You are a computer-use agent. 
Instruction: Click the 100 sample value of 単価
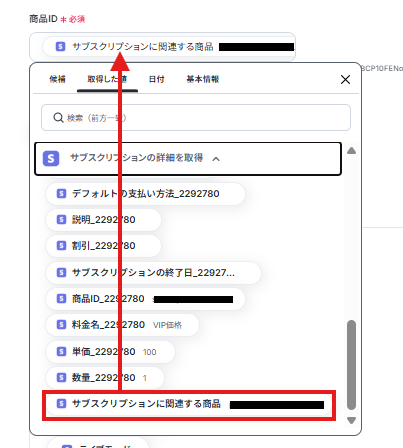tap(149, 352)
